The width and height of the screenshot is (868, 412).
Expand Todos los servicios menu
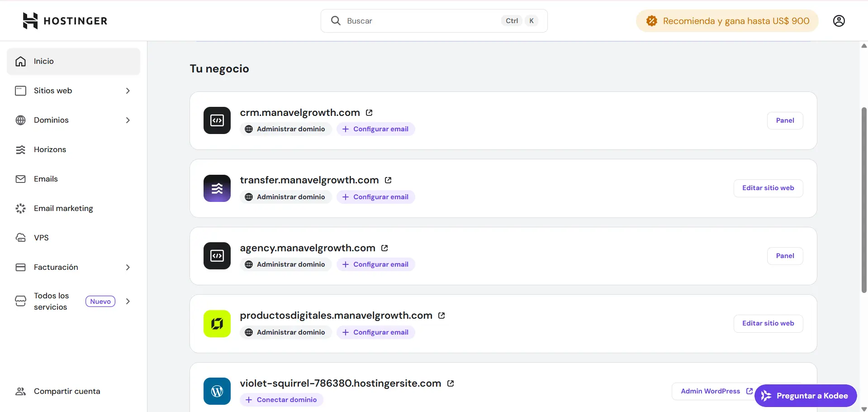tap(128, 301)
